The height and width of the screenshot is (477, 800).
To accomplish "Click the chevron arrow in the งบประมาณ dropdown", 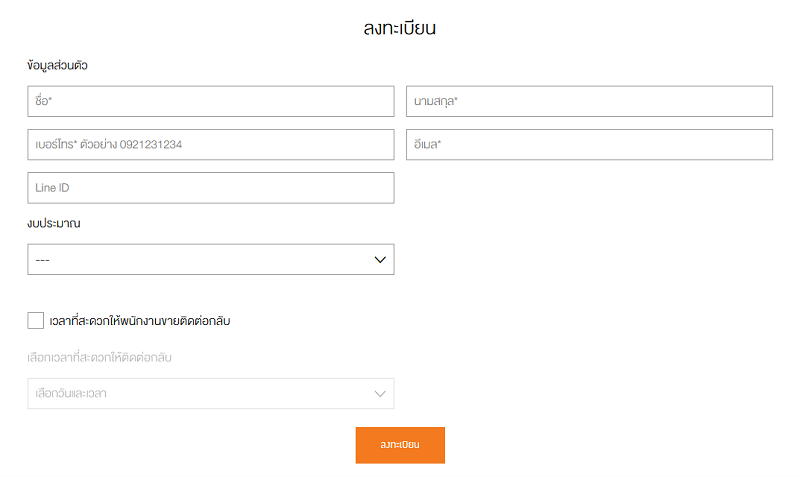I will click(x=380, y=260).
